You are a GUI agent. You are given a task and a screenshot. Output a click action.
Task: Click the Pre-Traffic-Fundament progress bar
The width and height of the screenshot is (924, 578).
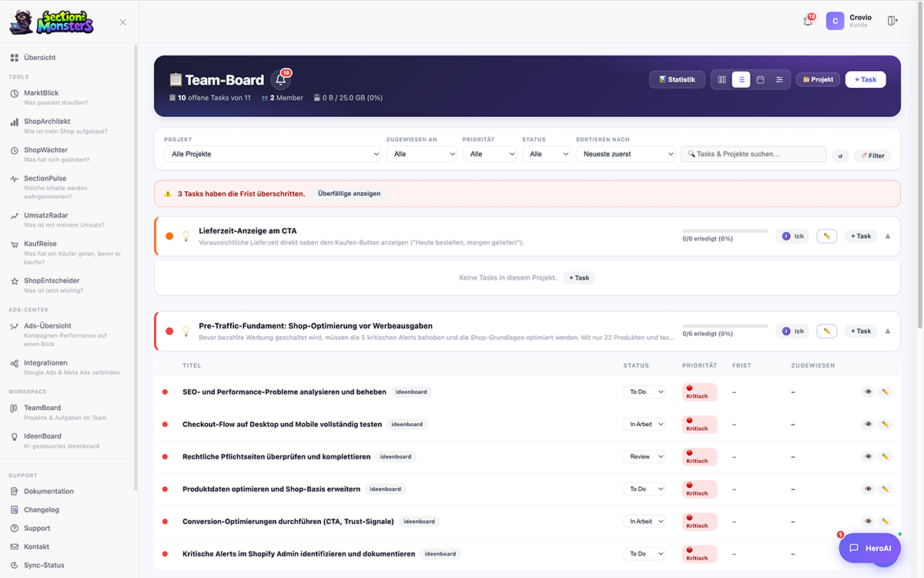tap(725, 326)
